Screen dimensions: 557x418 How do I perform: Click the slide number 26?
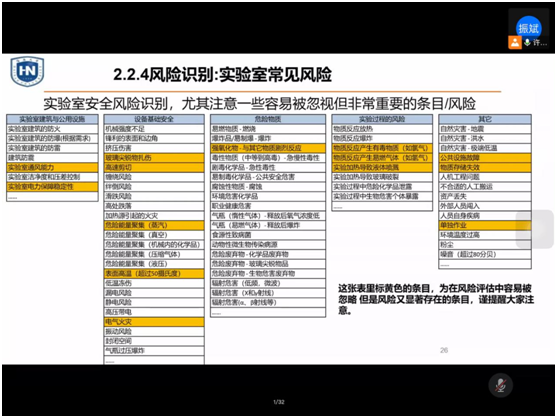[x=444, y=350]
